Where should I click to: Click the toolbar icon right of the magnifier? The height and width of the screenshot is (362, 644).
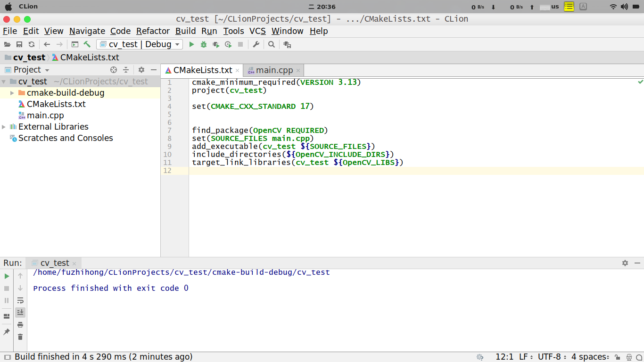287,44
